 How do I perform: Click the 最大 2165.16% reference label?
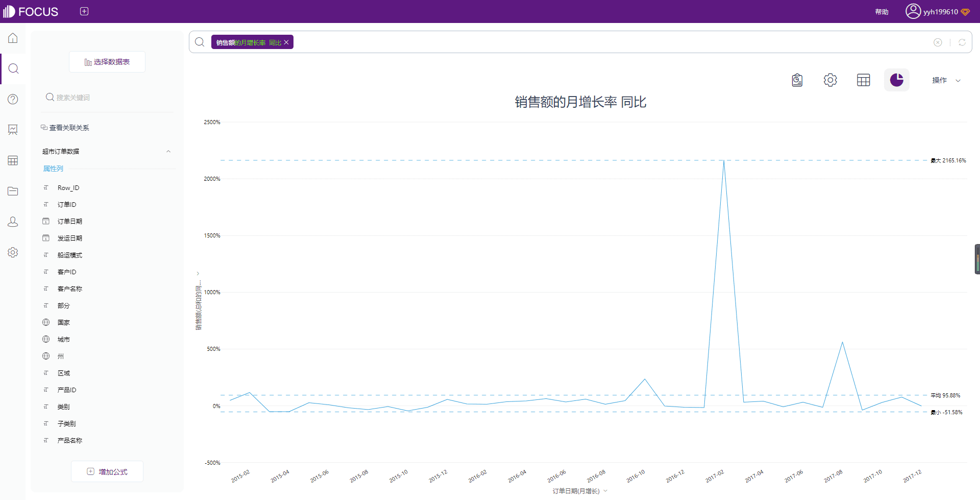coord(948,160)
